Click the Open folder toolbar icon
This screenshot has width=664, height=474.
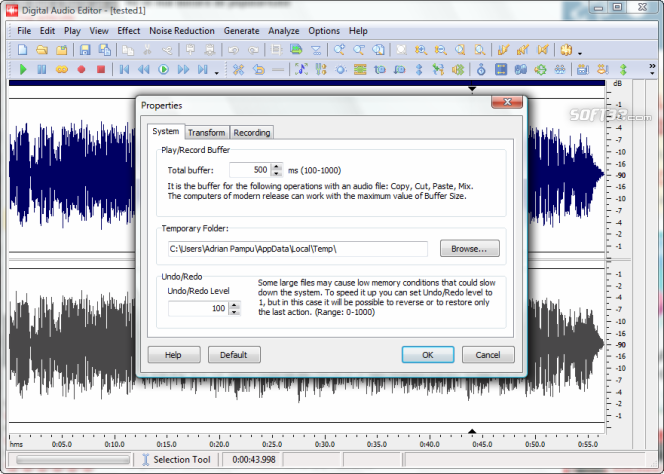pyautogui.click(x=42, y=49)
